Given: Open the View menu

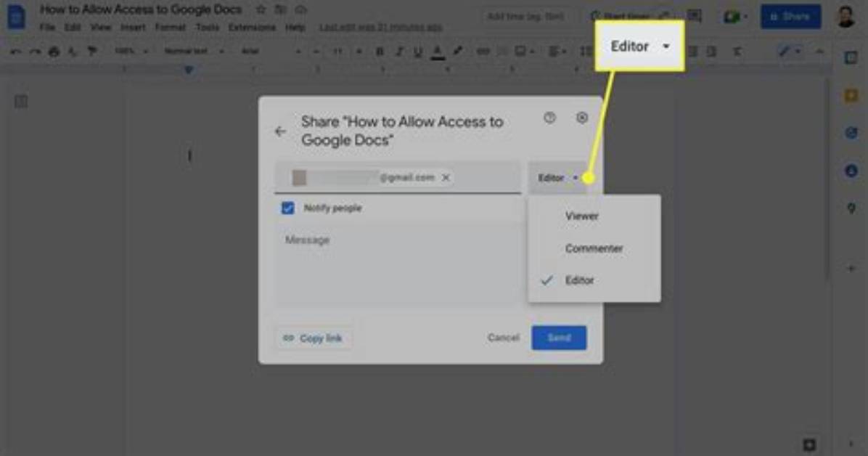Looking at the screenshot, I should (x=101, y=27).
